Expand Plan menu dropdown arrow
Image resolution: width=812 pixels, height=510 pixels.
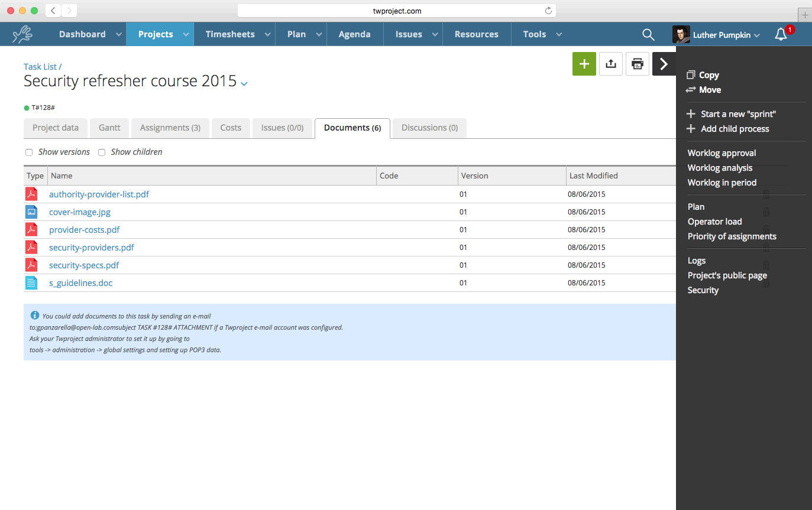[319, 35]
